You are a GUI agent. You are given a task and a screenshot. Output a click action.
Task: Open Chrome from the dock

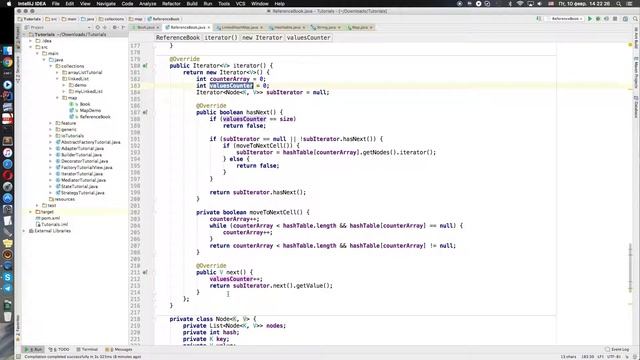7,63
